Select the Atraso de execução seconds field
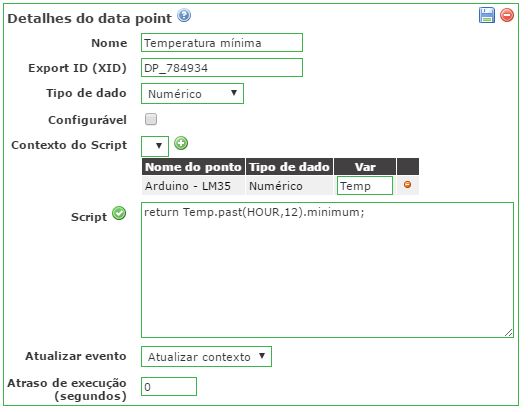528x412 pixels. click(169, 386)
